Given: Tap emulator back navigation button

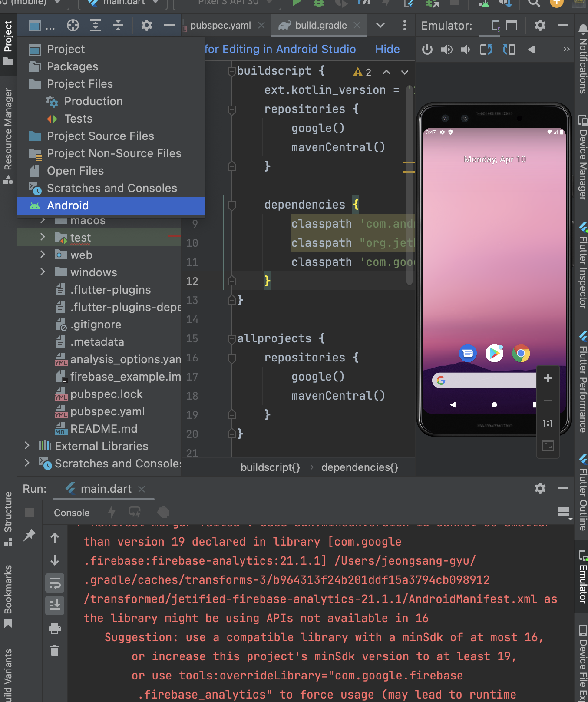Looking at the screenshot, I should point(453,405).
